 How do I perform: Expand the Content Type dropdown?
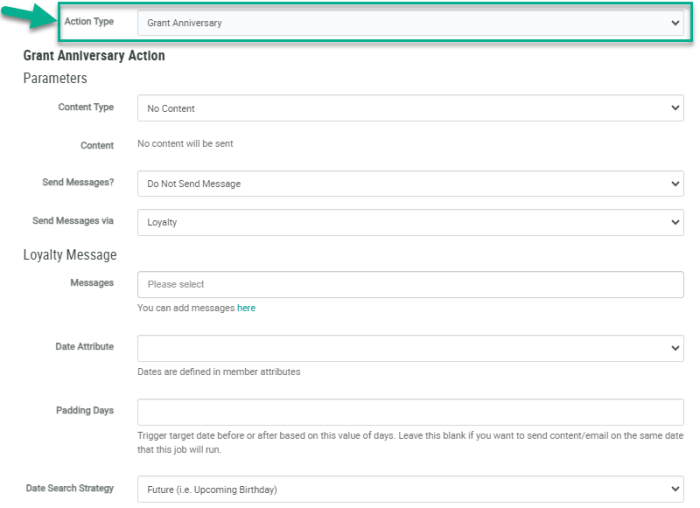(410, 108)
